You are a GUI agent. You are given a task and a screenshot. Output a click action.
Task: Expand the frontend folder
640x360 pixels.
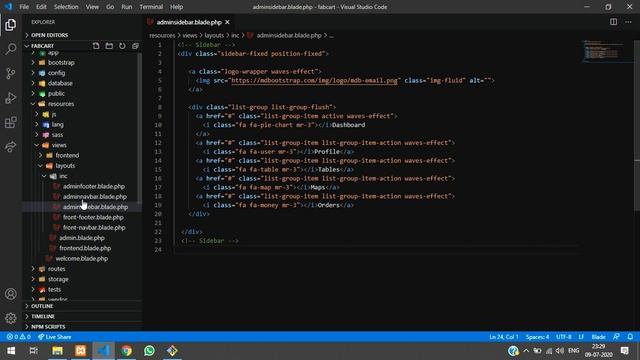pos(82,155)
